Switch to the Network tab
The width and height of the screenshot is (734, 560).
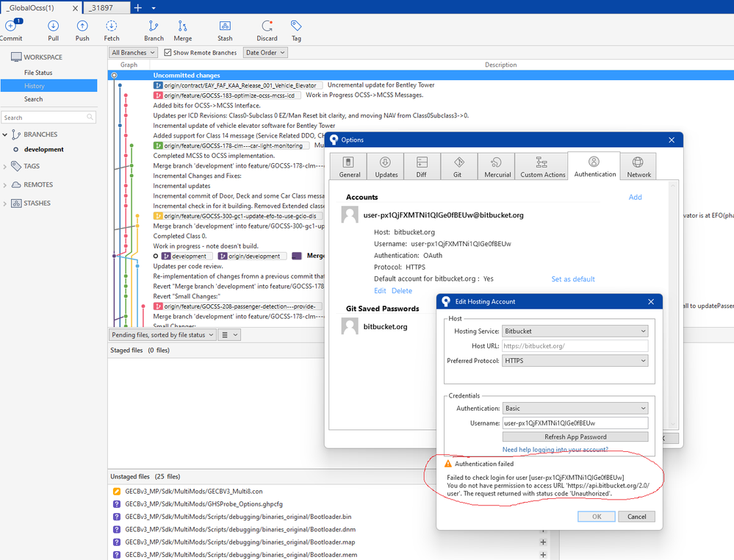tap(638, 167)
